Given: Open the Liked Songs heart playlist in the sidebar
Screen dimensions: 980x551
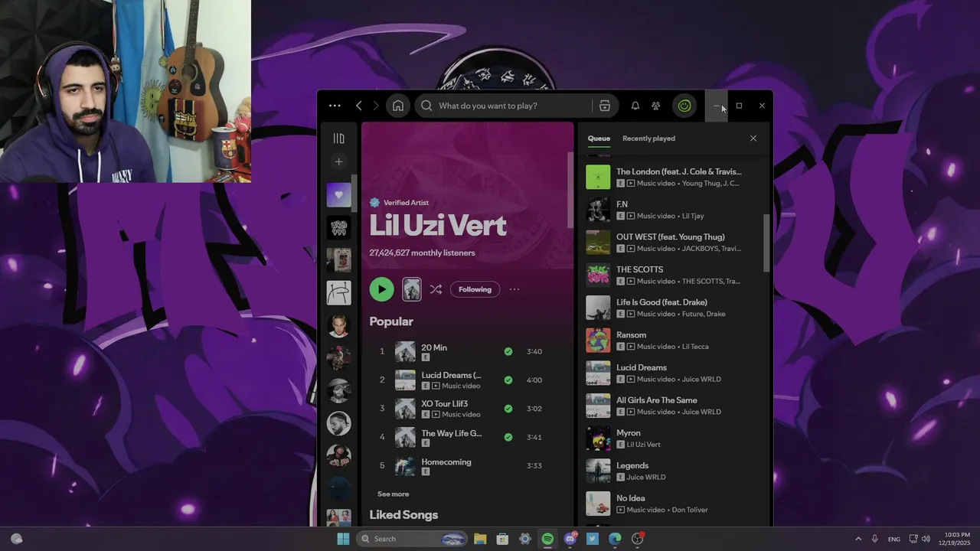Looking at the screenshot, I should 338,194.
